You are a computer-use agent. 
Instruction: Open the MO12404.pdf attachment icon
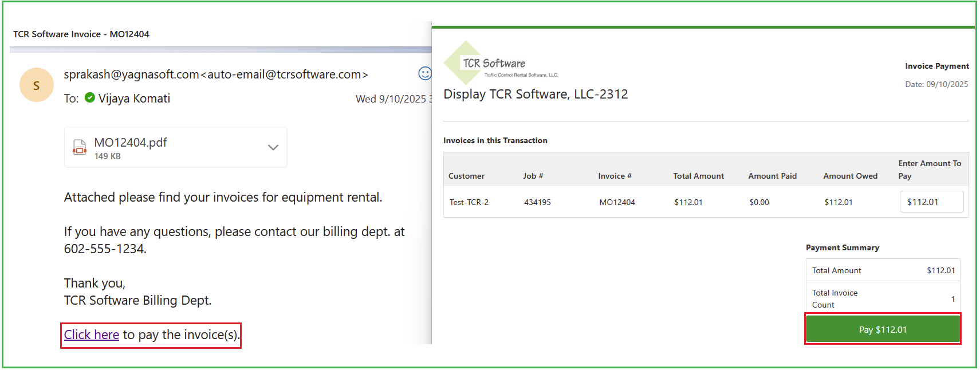(x=80, y=147)
